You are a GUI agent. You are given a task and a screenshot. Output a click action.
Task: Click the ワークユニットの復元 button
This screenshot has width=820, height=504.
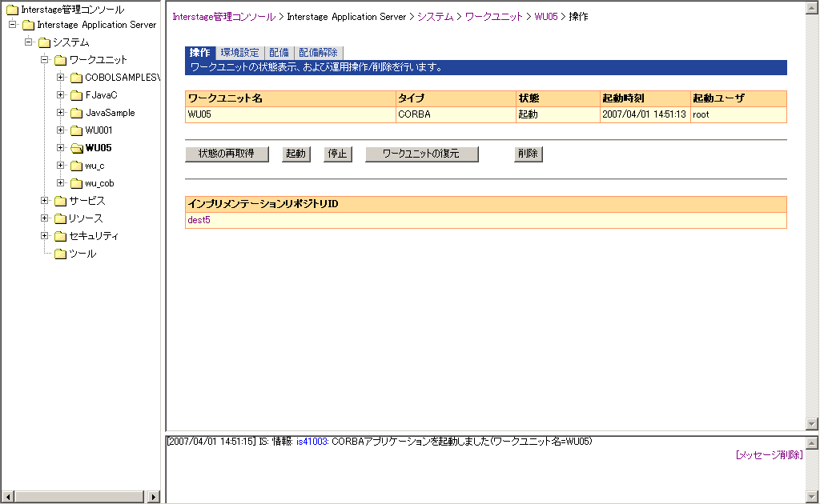(x=421, y=154)
